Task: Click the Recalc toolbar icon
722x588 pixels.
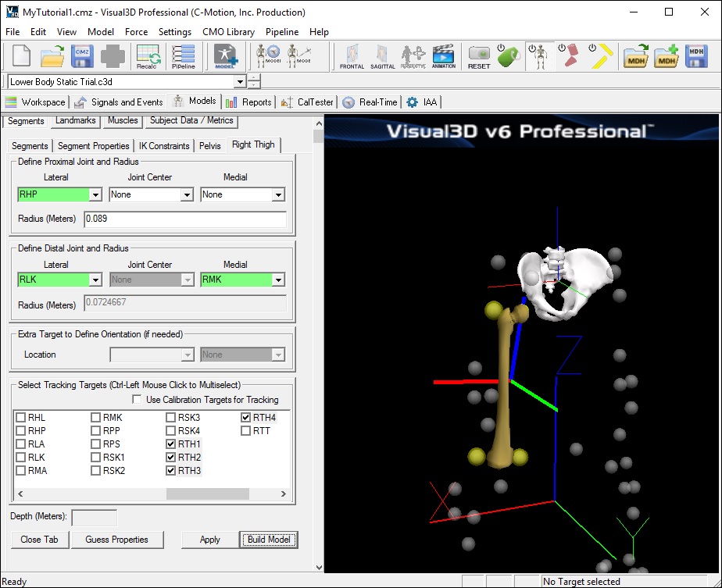Action: (148, 57)
